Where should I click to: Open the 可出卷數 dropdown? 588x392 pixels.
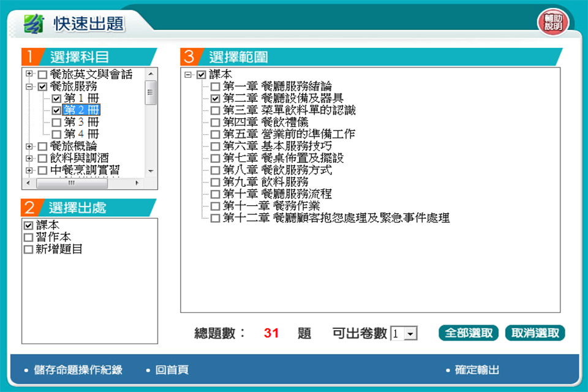click(410, 333)
